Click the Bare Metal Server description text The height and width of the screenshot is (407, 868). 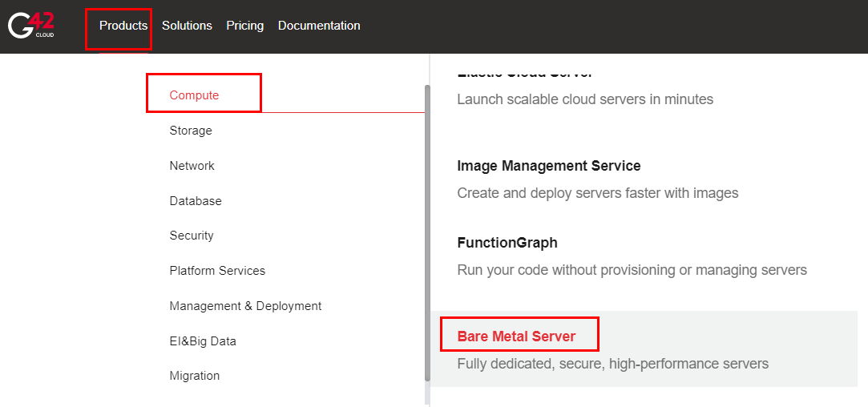click(x=612, y=364)
